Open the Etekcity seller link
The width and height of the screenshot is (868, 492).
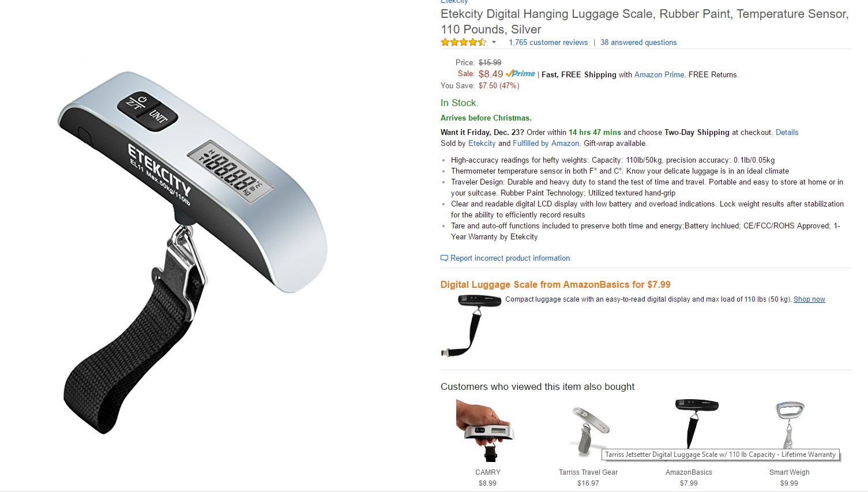click(x=482, y=143)
